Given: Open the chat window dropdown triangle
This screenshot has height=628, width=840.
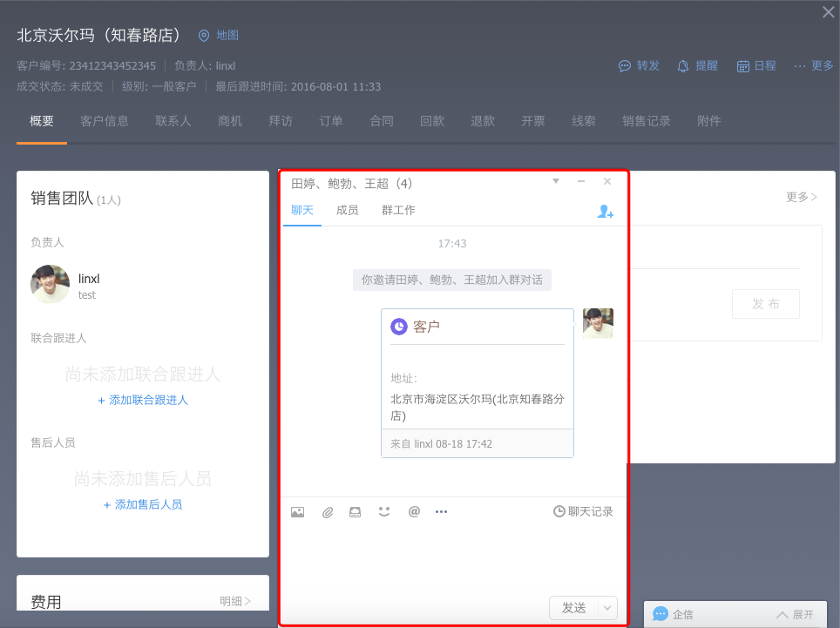Looking at the screenshot, I should (556, 181).
